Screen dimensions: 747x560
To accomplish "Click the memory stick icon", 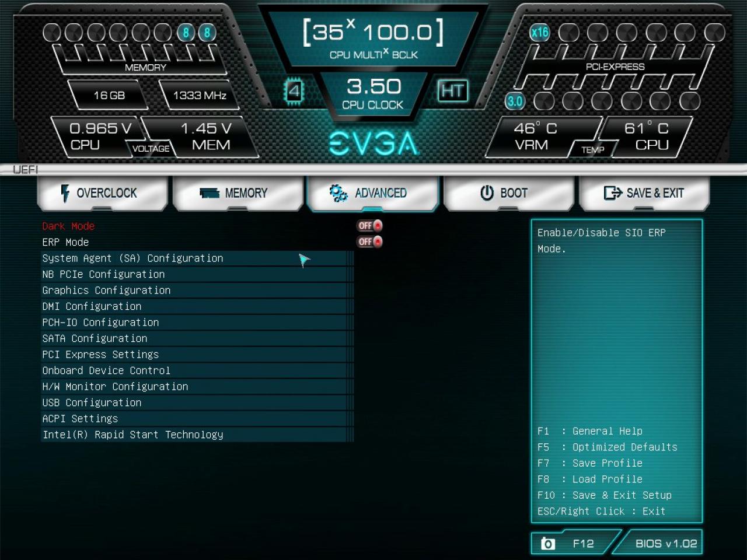I will (209, 193).
